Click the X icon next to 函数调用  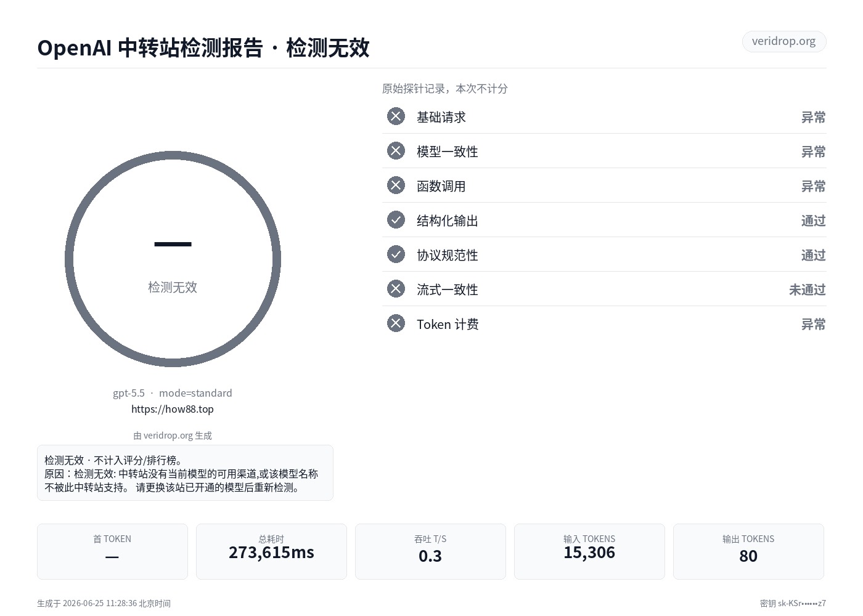pyautogui.click(x=396, y=185)
